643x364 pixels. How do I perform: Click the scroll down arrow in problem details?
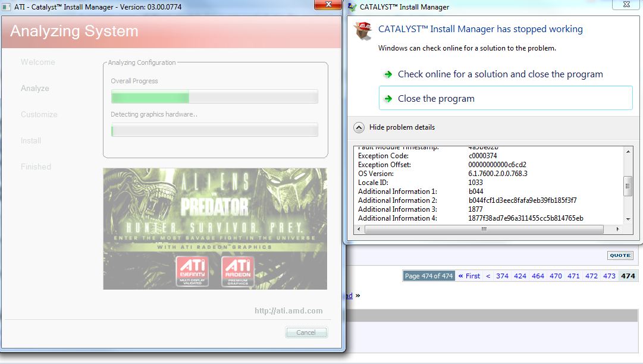(x=628, y=219)
